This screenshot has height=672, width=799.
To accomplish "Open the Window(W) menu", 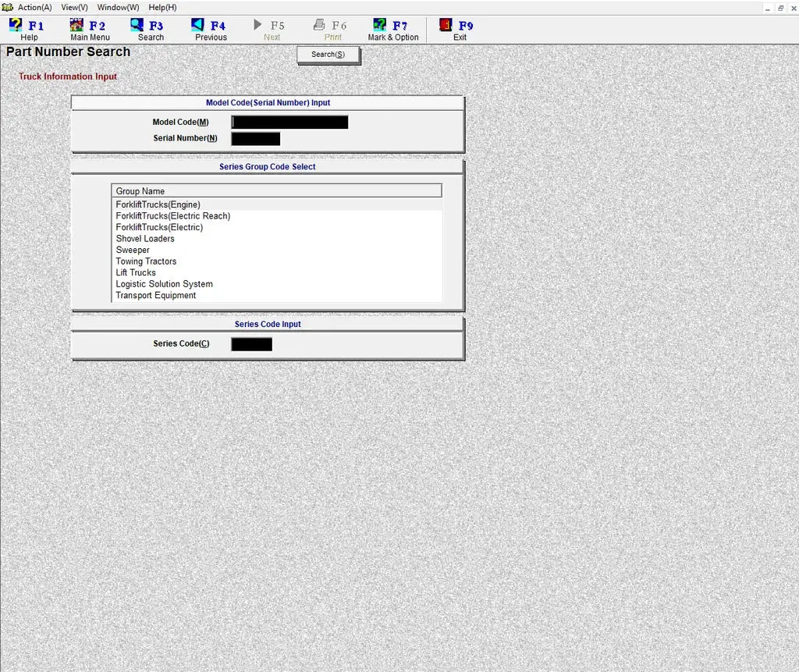I will pos(118,7).
